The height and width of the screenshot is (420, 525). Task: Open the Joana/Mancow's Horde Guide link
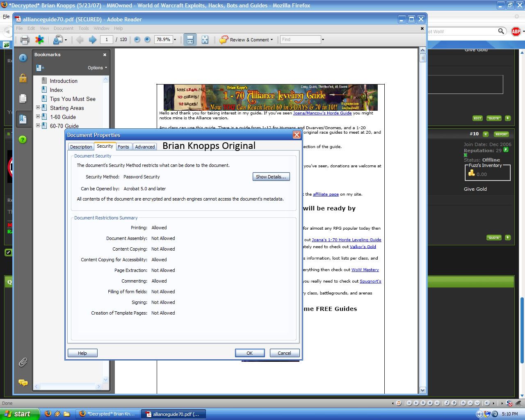(322, 113)
